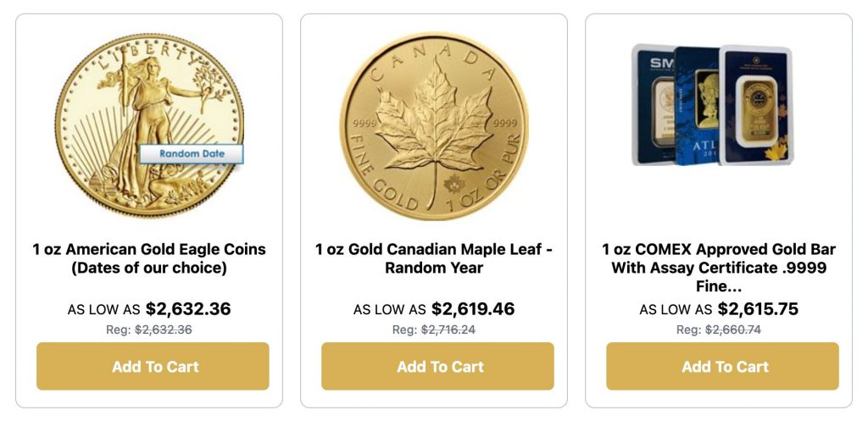Open the Canadian Maple Leaf coin image
The height and width of the screenshot is (421, 868).
coord(433,125)
